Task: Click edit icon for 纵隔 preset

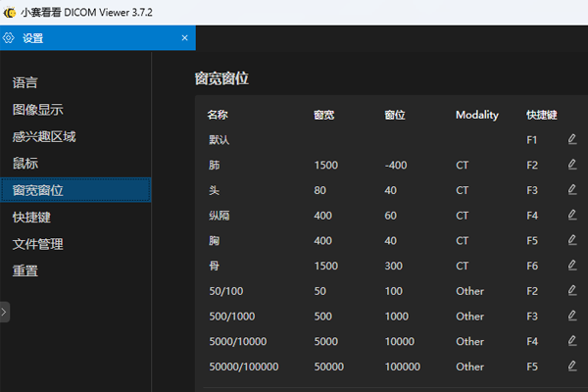Action: [x=572, y=215]
